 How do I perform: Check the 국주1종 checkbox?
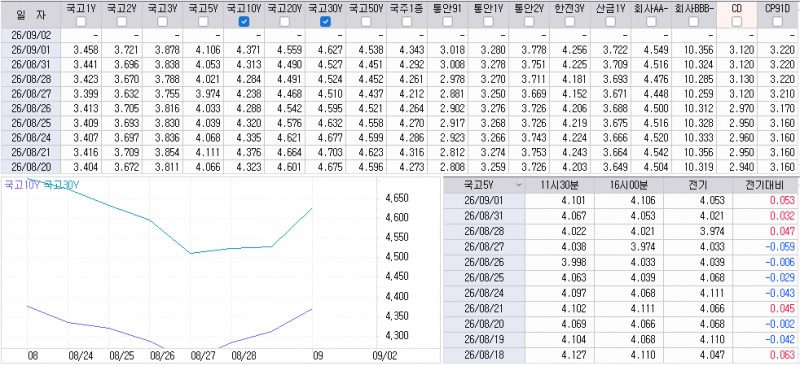pyautogui.click(x=407, y=21)
